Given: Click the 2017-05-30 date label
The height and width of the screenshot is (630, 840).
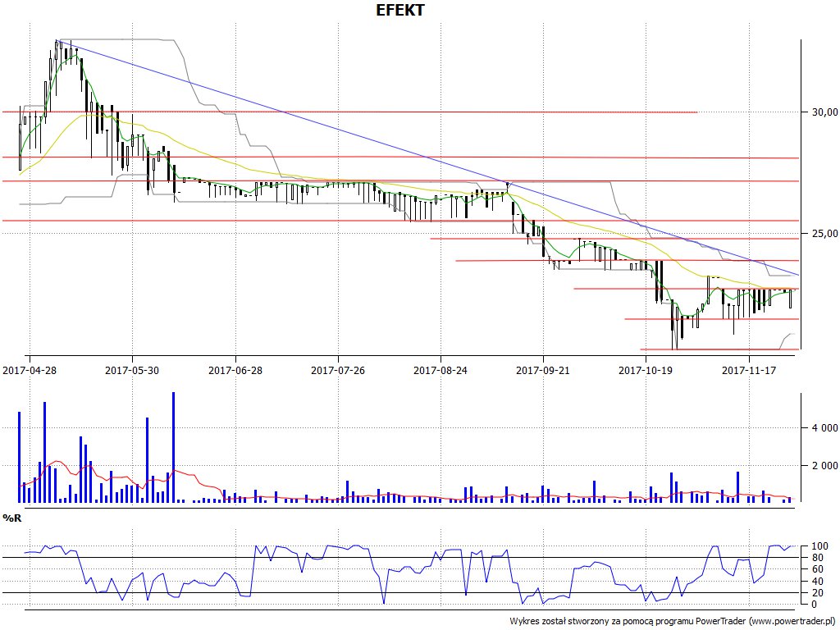Looking at the screenshot, I should click(132, 370).
